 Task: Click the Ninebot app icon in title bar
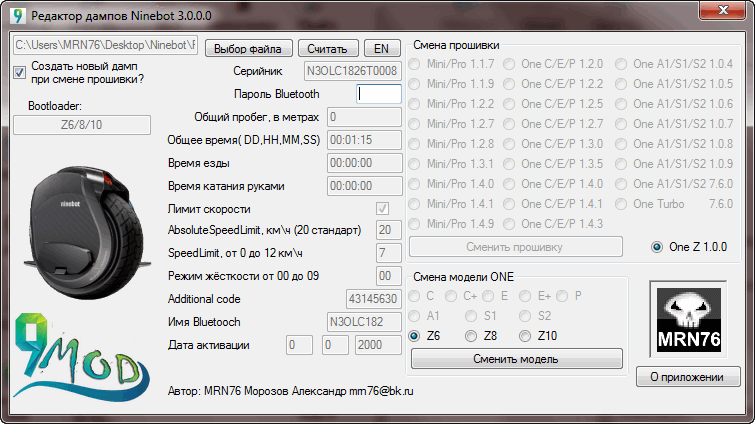(17, 16)
